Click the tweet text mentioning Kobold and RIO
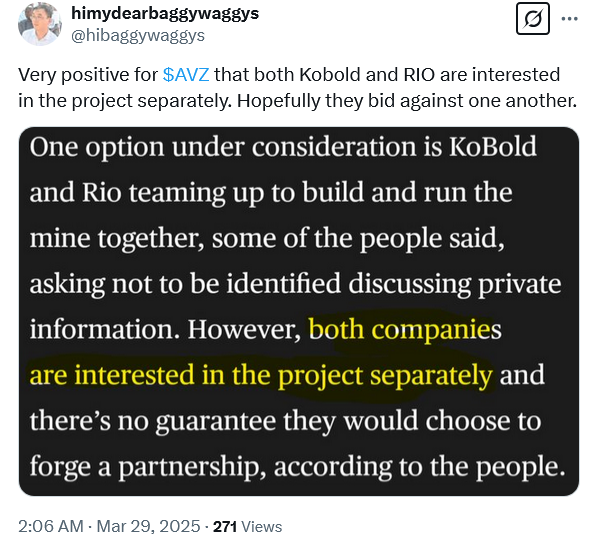The width and height of the screenshot is (598, 550). click(x=297, y=87)
